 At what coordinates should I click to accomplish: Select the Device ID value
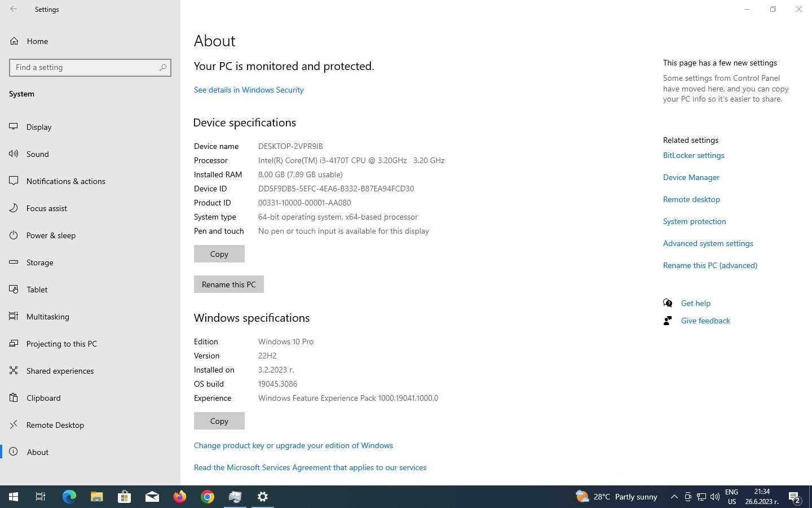tap(336, 189)
